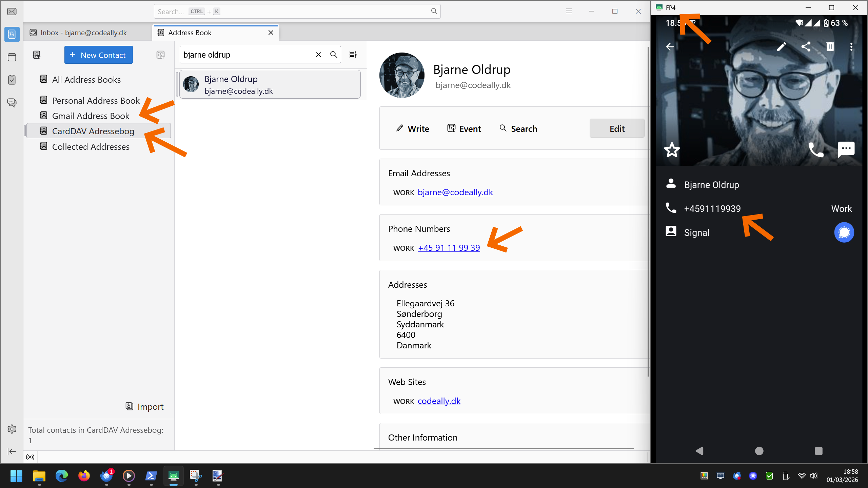The image size is (868, 488).
Task: Open the Calendar space in sidebar
Action: coord(12,57)
